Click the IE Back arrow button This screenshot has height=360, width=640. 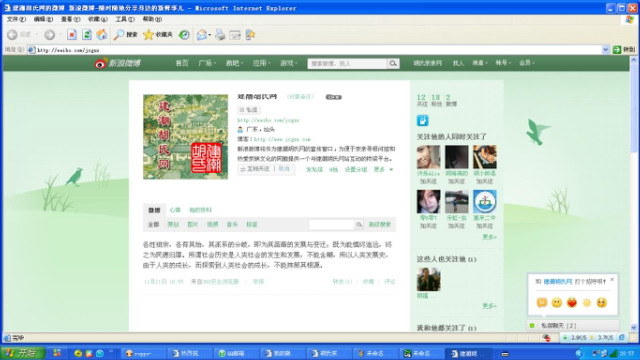click(12, 35)
